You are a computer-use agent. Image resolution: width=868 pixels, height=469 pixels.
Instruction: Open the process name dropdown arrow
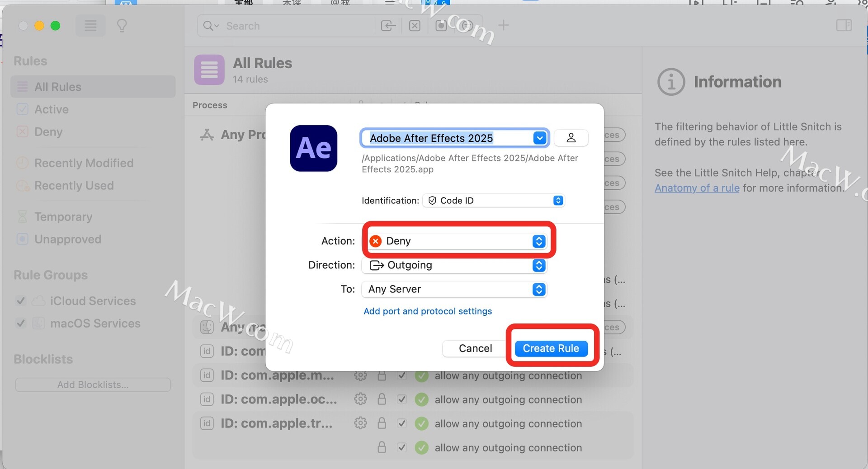[539, 138]
